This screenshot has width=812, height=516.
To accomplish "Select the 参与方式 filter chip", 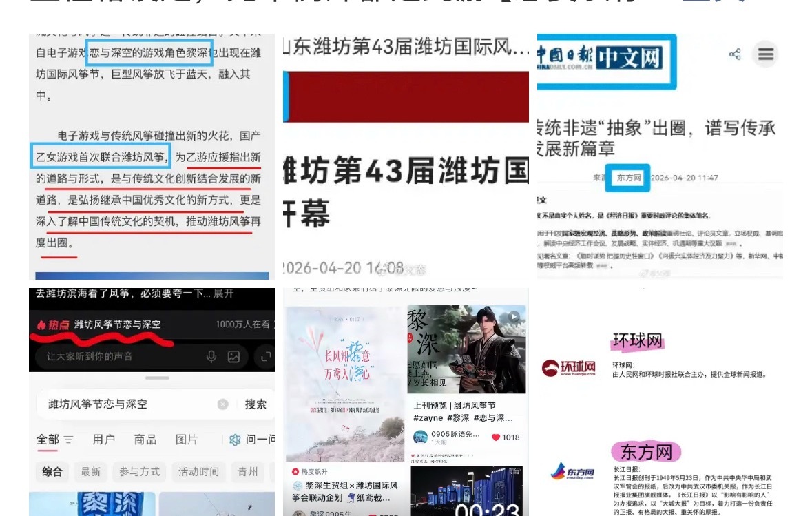I will pos(139,471).
